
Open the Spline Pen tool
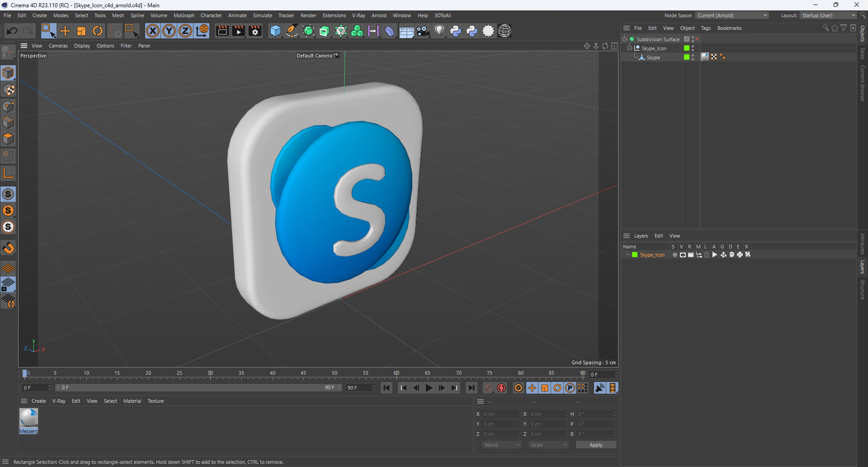pyautogui.click(x=292, y=31)
